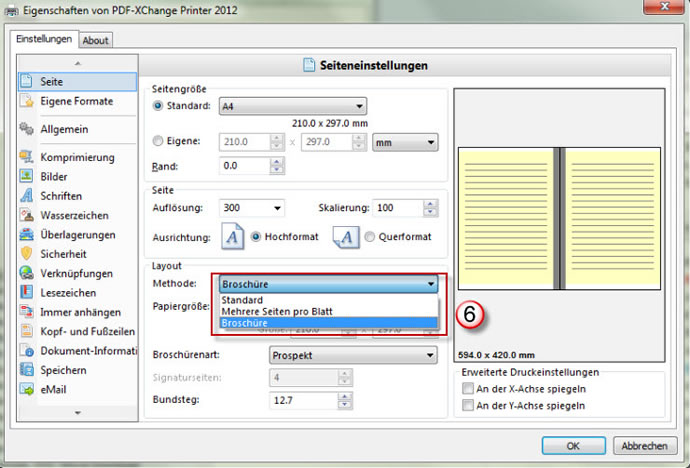
Task: Switch to the About tab
Action: (x=95, y=40)
